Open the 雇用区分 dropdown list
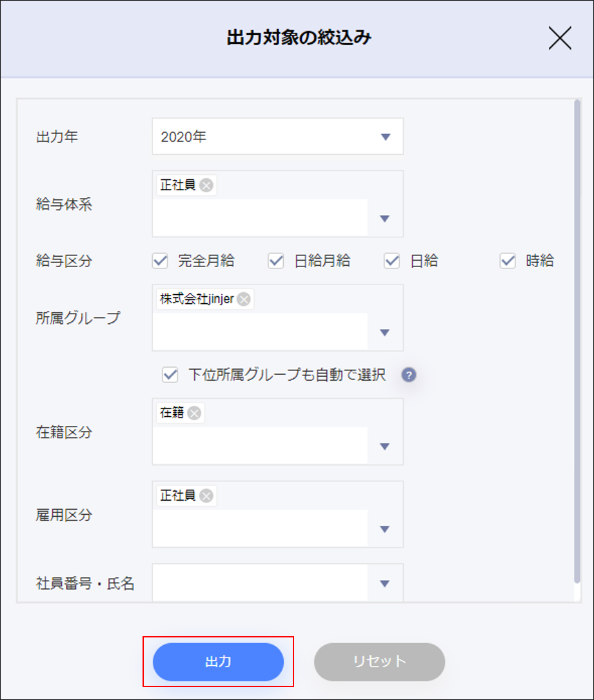This screenshot has width=594, height=700. tap(385, 529)
